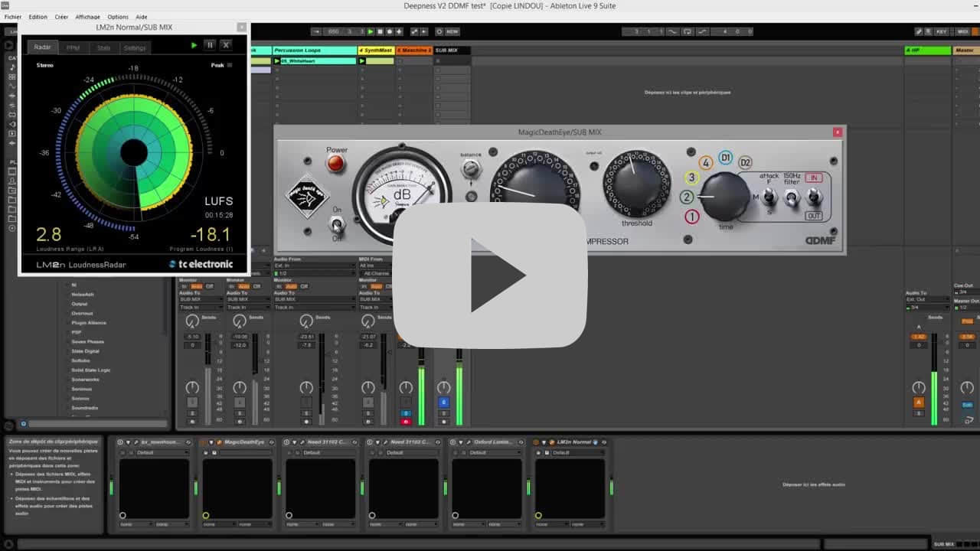
Task: Click Ableton transport record button
Action: click(390, 31)
